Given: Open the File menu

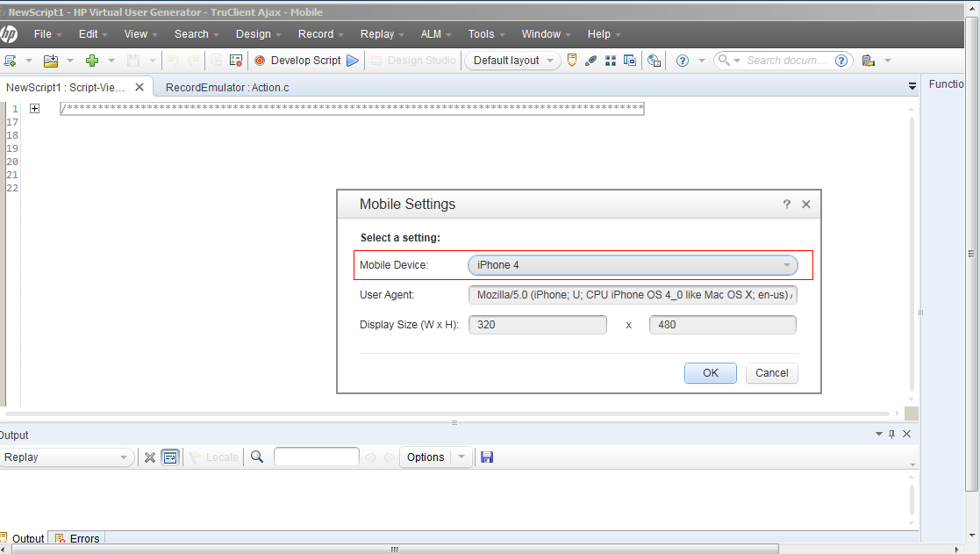Looking at the screenshot, I should (x=47, y=34).
